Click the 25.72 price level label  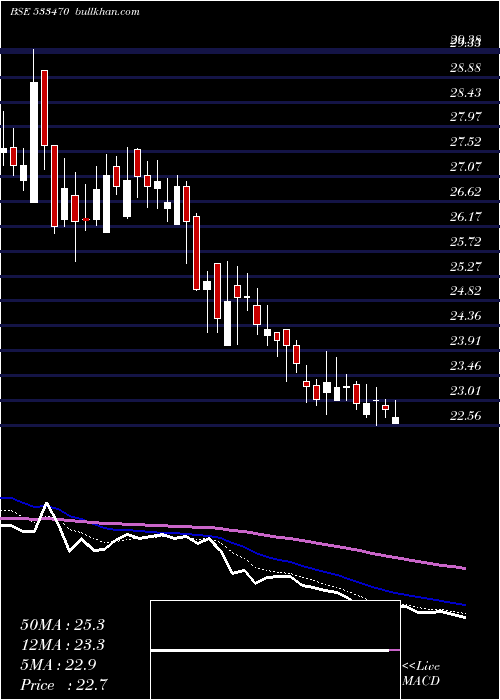click(x=465, y=242)
